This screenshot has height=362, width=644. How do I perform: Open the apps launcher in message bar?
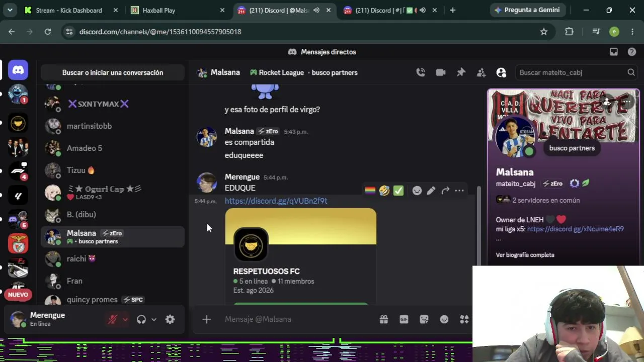464,319
